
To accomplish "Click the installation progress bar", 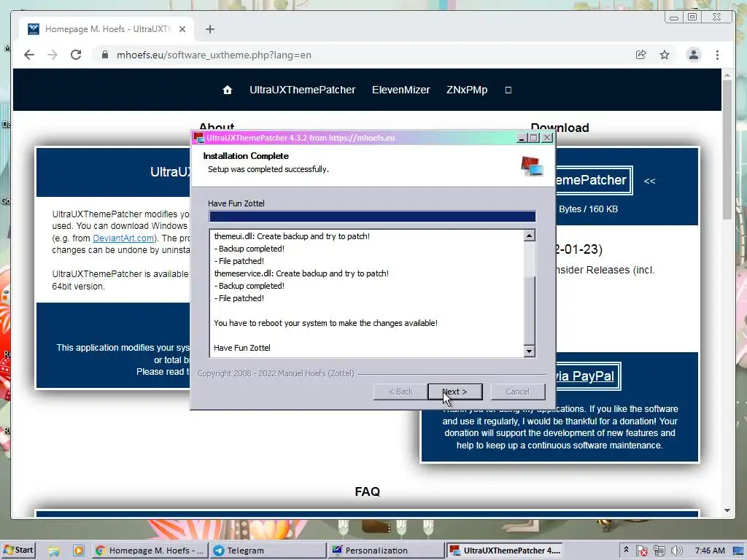I will tap(372, 216).
